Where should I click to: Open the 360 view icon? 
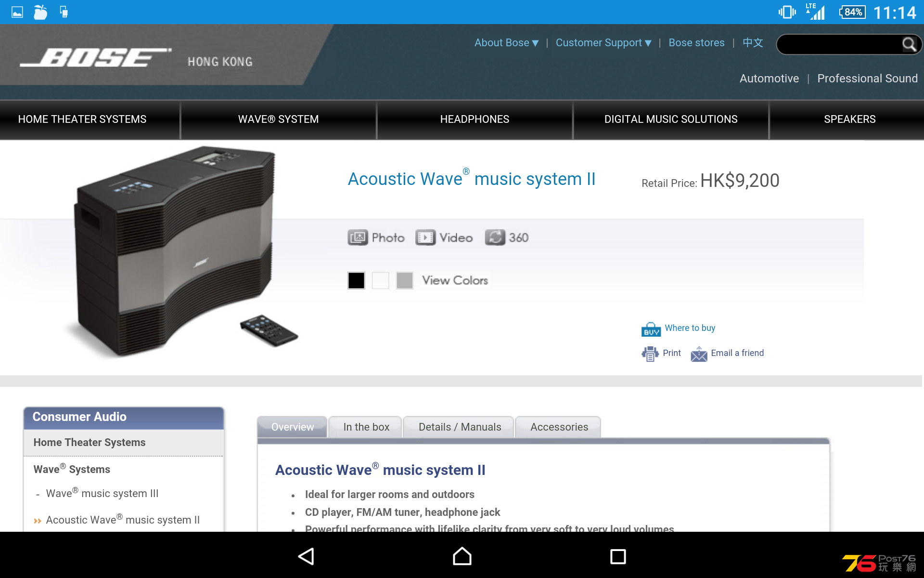(495, 237)
